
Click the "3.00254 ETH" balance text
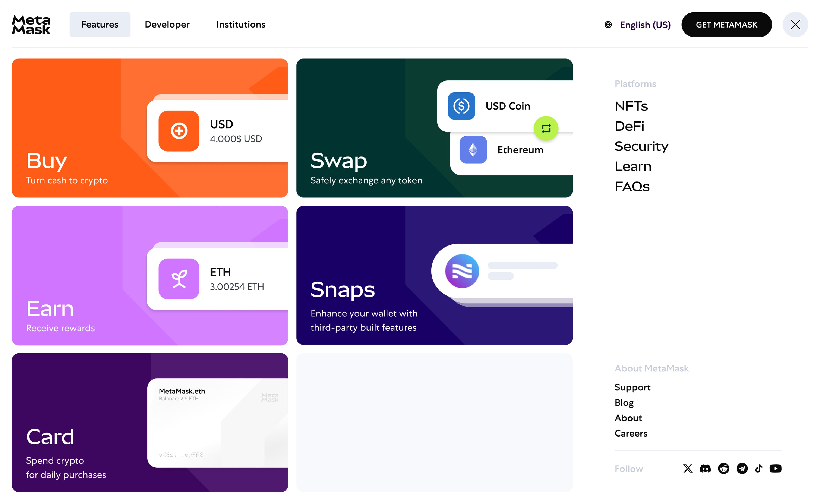(237, 287)
